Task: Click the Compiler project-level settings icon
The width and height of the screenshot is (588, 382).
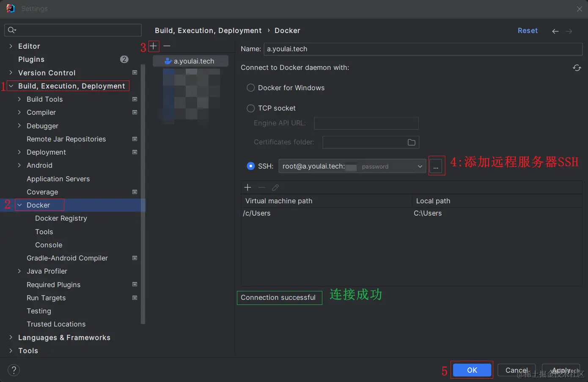Action: [x=135, y=112]
